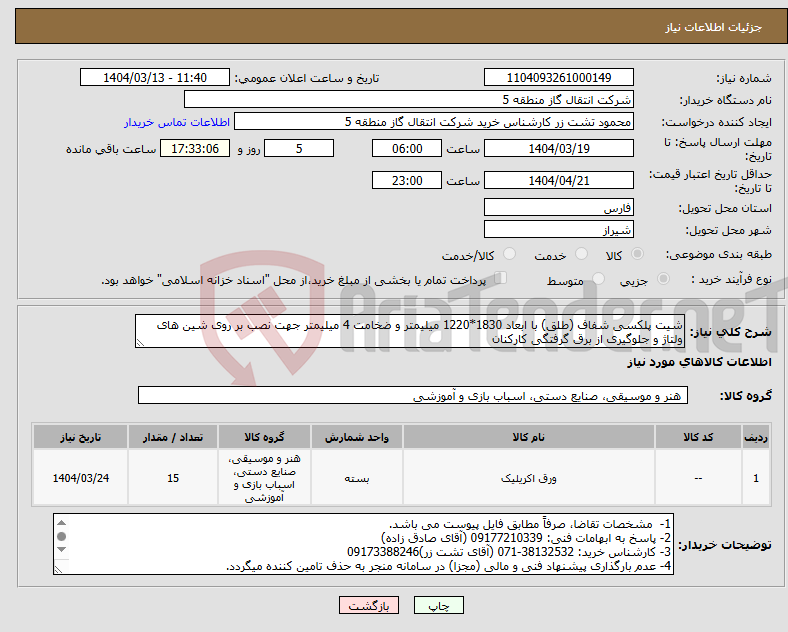Screen dimensions: 788x632
Task: Select the متوسط purchase type radio
Action: (598, 279)
